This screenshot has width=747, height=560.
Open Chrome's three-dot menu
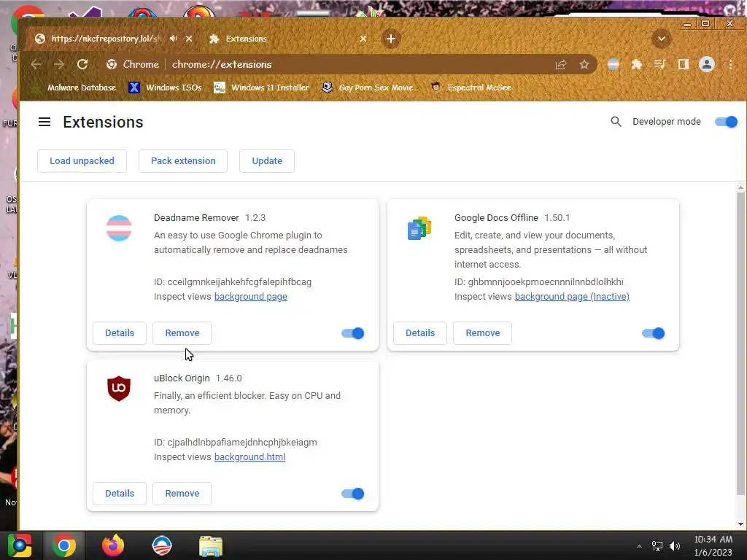pyautogui.click(x=730, y=64)
